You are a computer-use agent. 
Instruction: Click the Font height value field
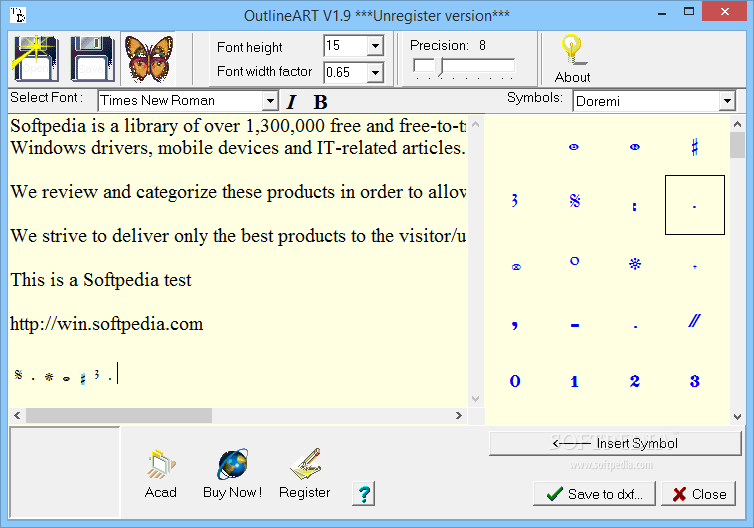pyautogui.click(x=346, y=46)
